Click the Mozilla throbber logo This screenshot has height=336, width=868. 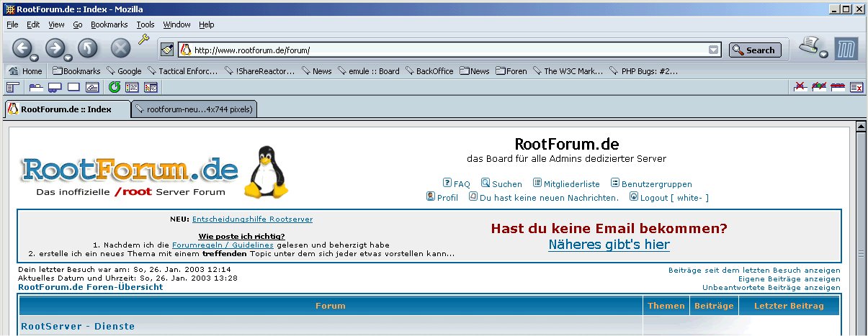coord(847,50)
